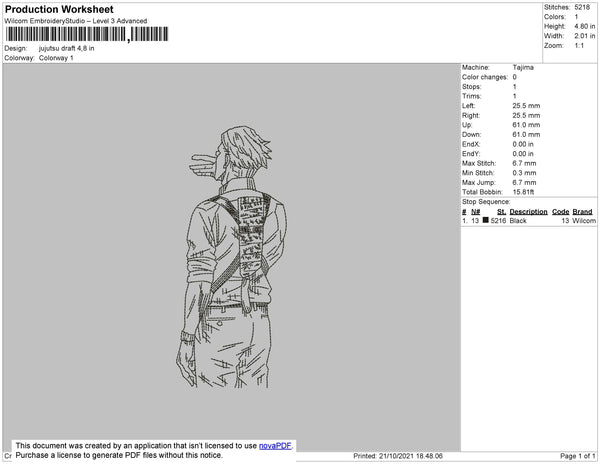Click the Down value "61.0 mm"

[x=526, y=134]
